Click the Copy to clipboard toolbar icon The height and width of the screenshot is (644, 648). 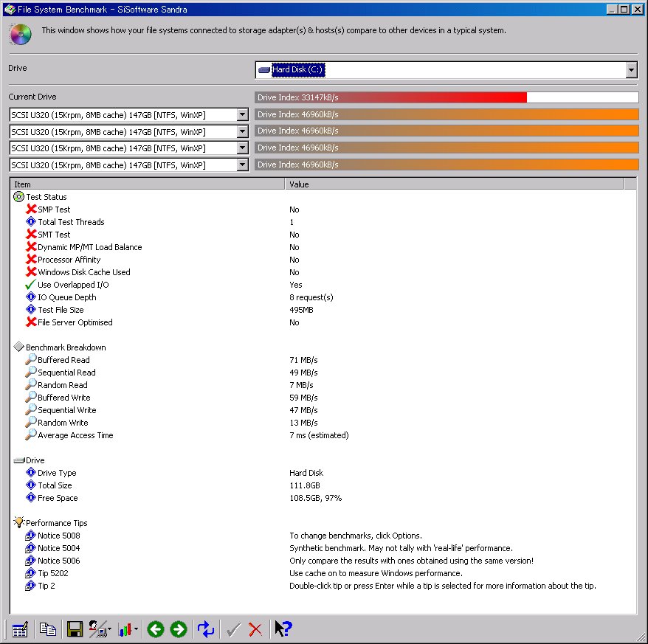[x=47, y=629]
